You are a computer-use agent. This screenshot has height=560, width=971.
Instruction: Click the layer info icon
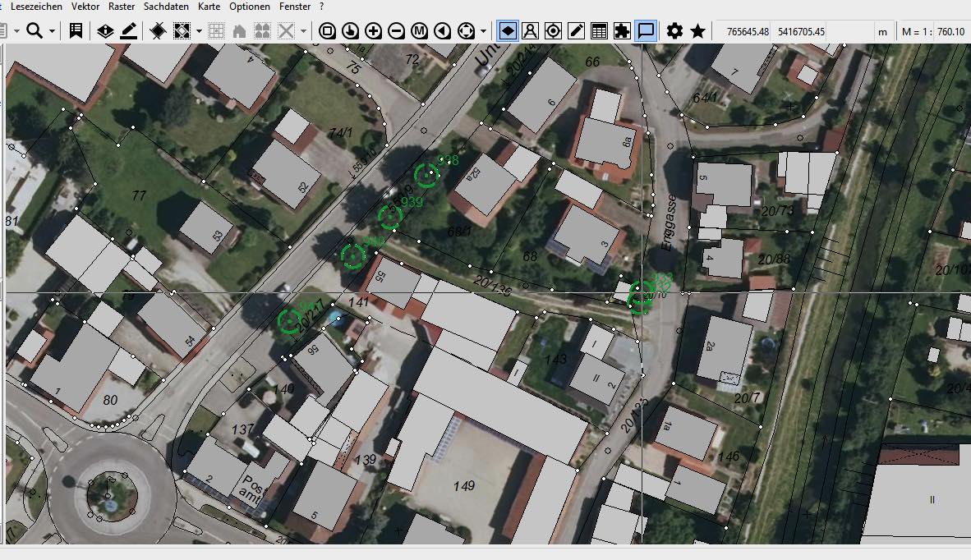(x=105, y=31)
